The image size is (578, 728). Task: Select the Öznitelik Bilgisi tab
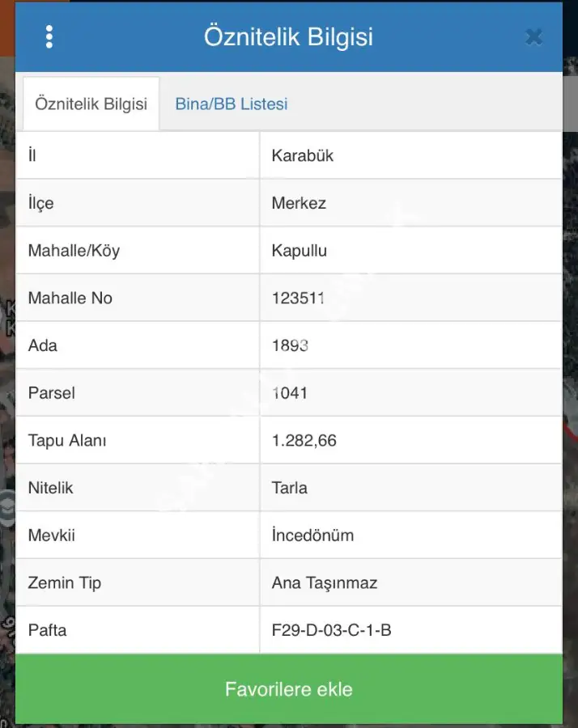coord(91,104)
